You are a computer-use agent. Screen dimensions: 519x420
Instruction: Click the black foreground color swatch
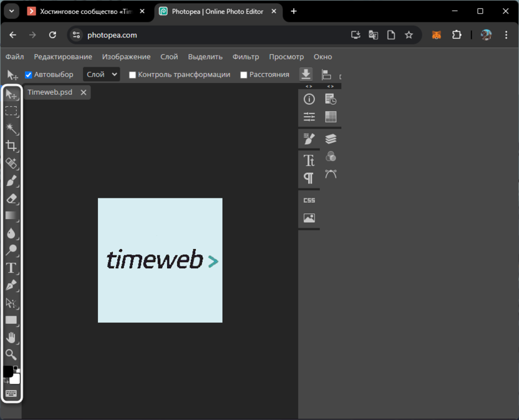(x=8, y=372)
